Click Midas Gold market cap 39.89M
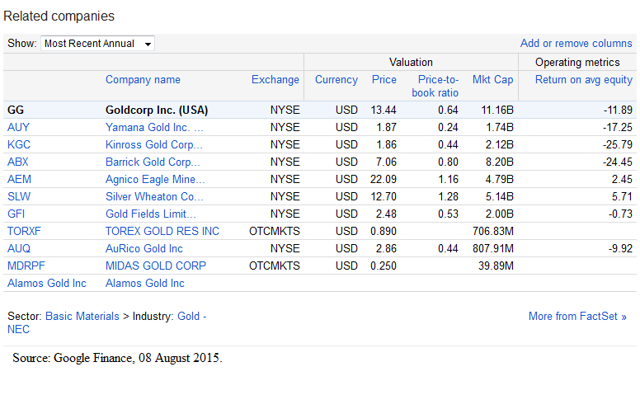The image size is (640, 395). (496, 266)
